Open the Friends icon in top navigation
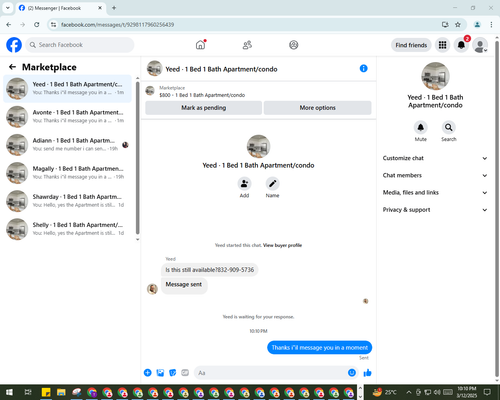Image resolution: width=500 pixels, height=400 pixels. click(x=247, y=45)
